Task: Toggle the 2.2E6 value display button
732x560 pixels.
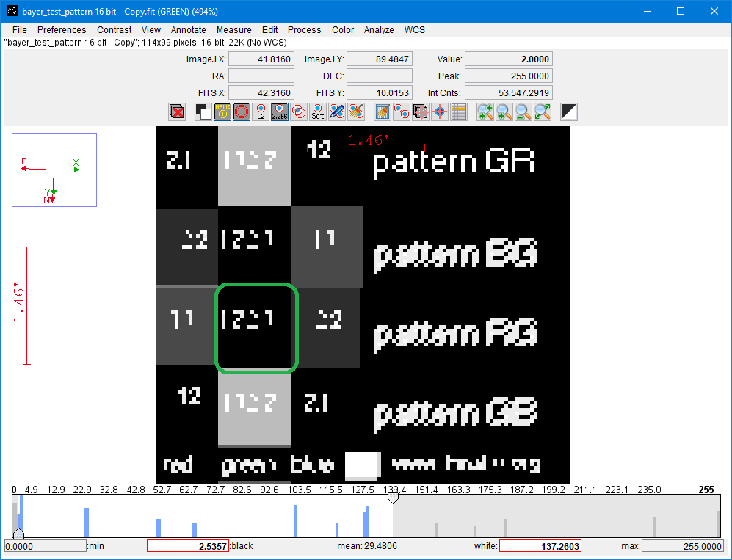Action: pyautogui.click(x=280, y=112)
